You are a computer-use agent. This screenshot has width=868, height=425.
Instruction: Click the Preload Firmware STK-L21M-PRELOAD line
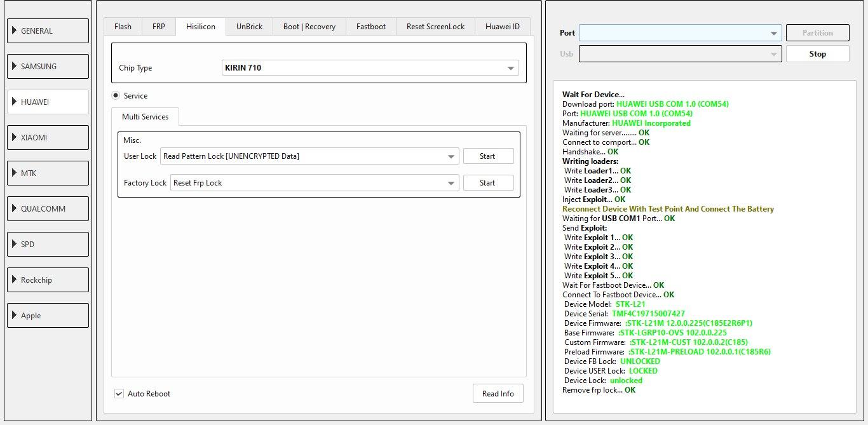pyautogui.click(x=668, y=352)
